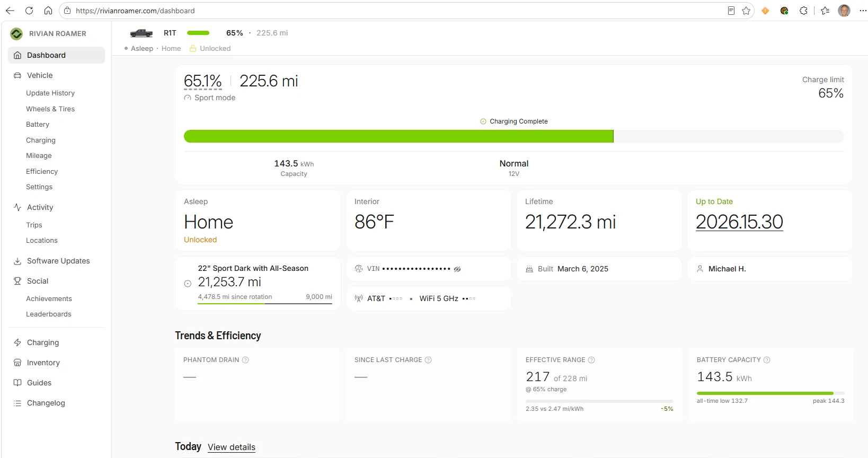
Task: Click the Rivian Roamer logo icon
Action: (16, 34)
